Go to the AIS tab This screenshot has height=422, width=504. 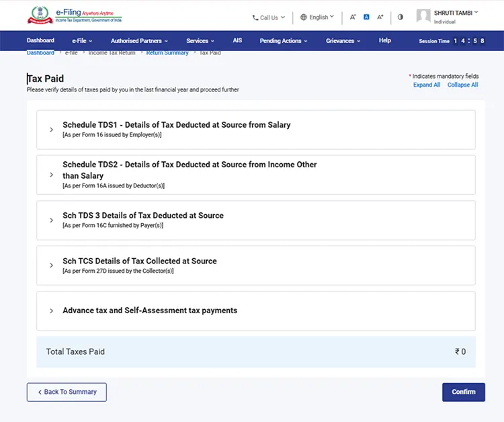(x=237, y=40)
